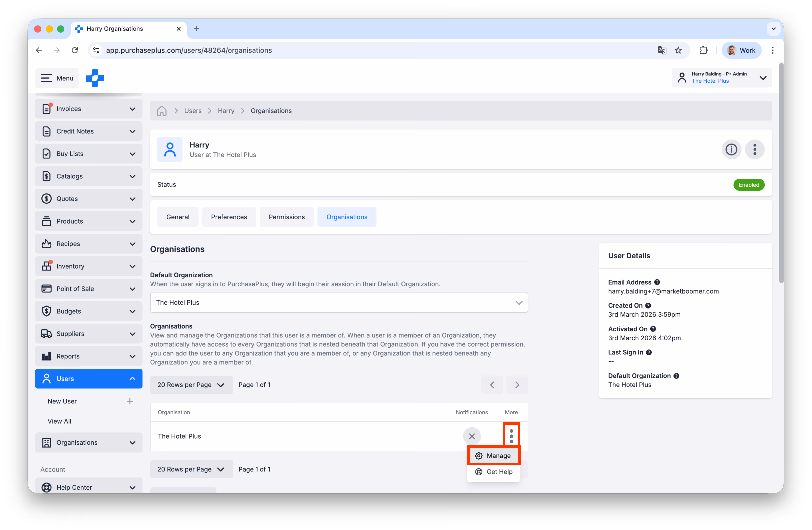Click the Catalogs dollar-page icon

47,176
